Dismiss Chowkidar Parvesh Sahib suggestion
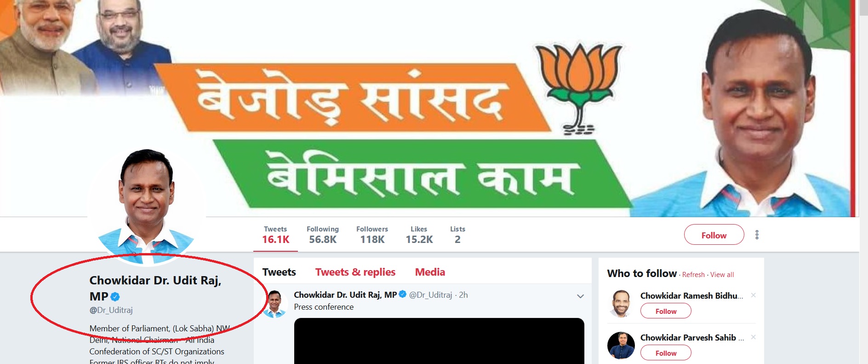 pos(753,337)
